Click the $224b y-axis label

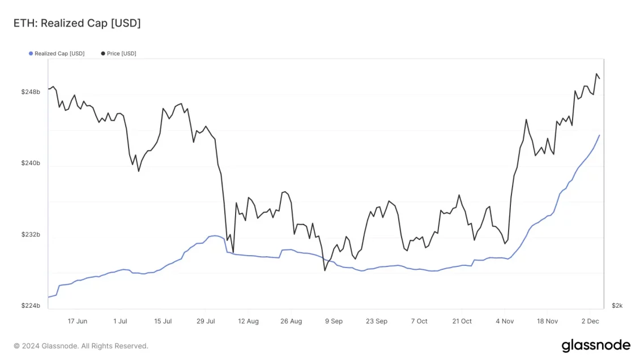click(x=31, y=305)
